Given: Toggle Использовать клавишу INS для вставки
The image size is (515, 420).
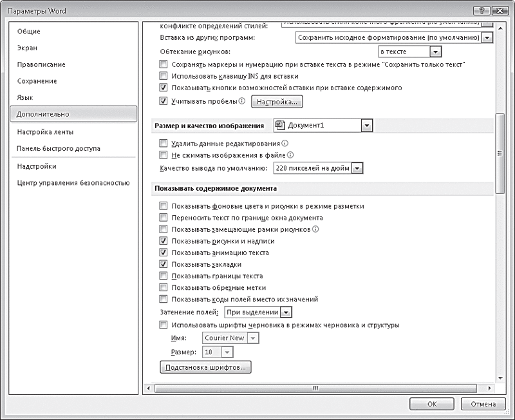Looking at the screenshot, I should [164, 76].
